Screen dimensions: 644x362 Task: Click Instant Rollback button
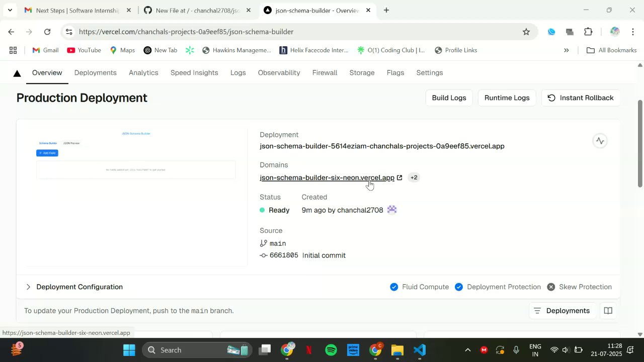(x=580, y=98)
